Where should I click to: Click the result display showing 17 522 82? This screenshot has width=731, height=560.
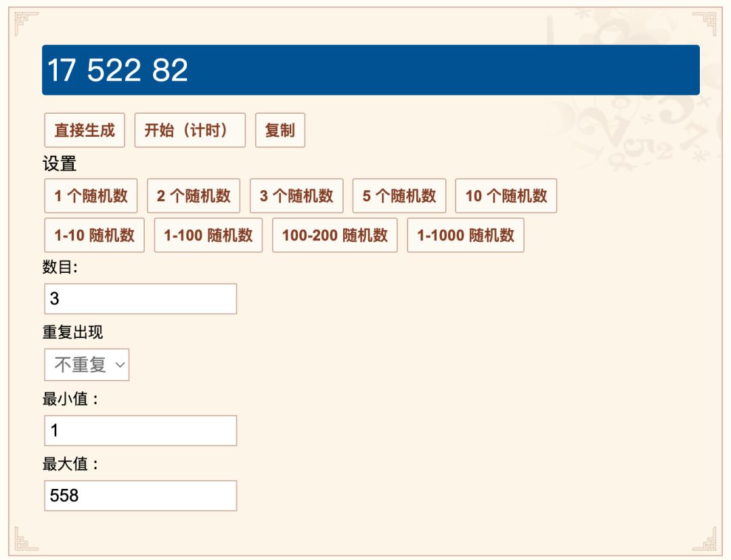371,70
